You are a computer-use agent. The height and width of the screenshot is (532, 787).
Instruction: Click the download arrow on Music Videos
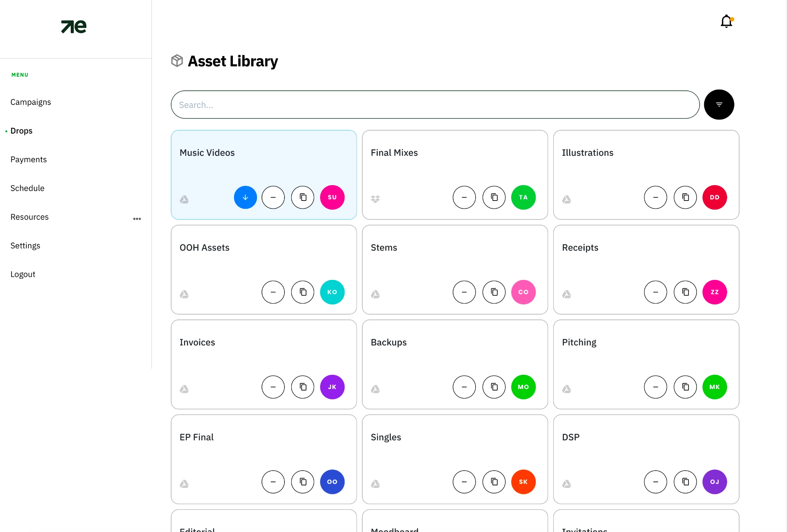[245, 197]
